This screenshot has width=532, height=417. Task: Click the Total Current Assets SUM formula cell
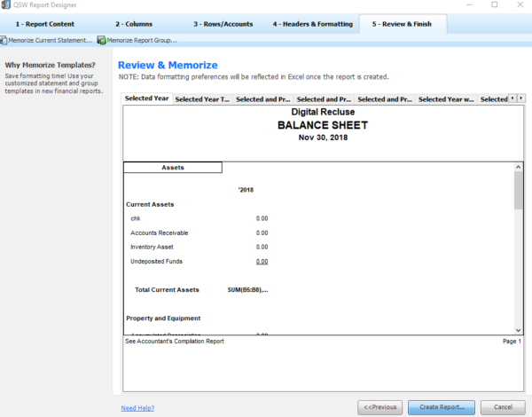247,290
